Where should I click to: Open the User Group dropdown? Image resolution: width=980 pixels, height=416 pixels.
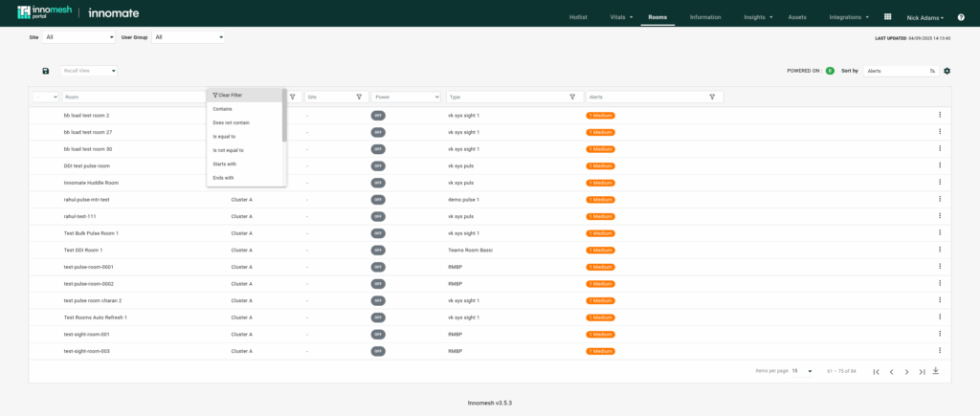[189, 37]
